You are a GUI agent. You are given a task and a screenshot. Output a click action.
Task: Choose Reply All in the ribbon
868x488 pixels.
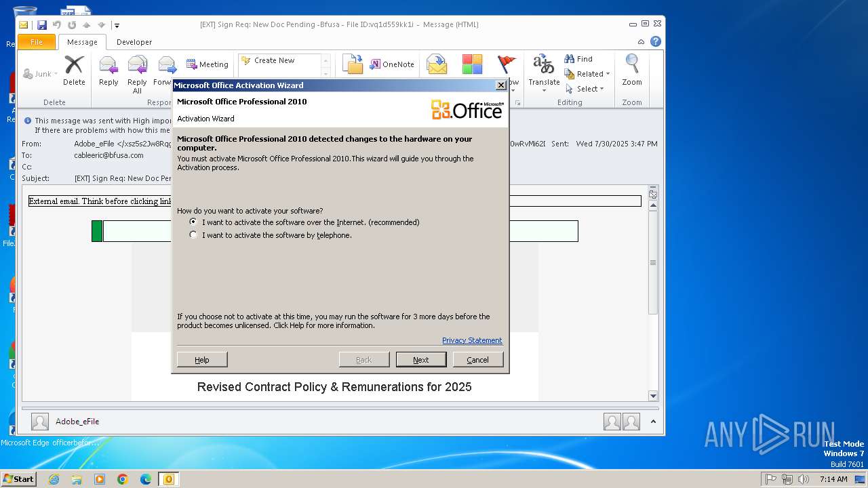point(137,75)
